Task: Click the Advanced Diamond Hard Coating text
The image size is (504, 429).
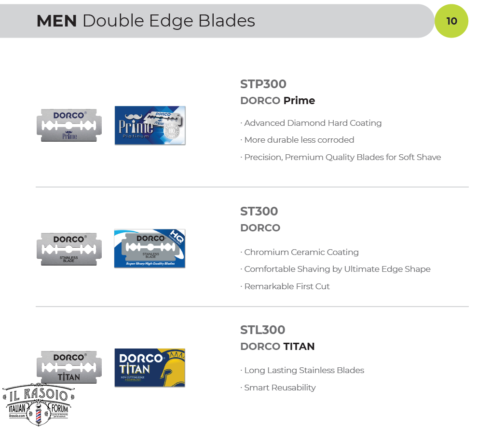Action: click(313, 123)
